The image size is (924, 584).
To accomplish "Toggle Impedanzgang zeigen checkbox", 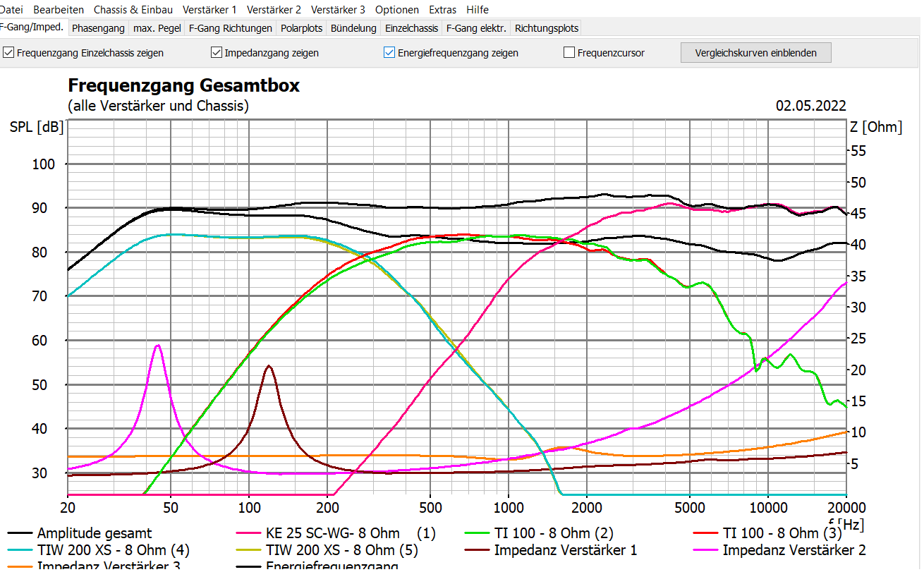I will [265, 53].
